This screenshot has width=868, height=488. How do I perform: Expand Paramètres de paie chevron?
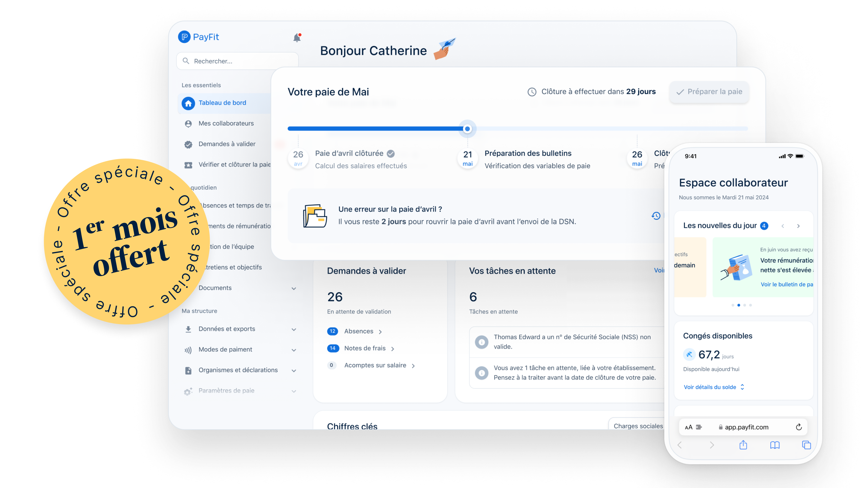(x=294, y=391)
